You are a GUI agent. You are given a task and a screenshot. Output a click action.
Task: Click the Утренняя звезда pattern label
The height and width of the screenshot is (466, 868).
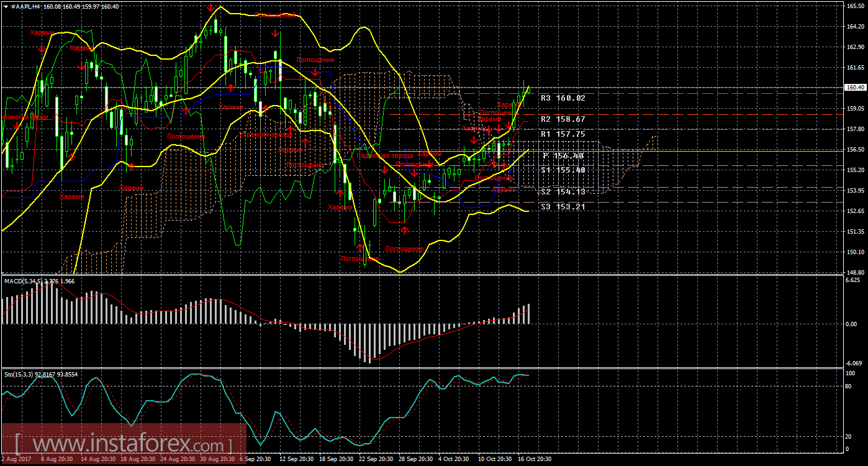tap(266, 134)
